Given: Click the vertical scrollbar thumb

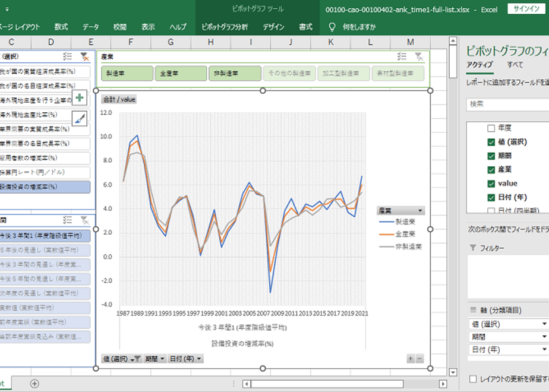Looking at the screenshot, I should [x=453, y=62].
